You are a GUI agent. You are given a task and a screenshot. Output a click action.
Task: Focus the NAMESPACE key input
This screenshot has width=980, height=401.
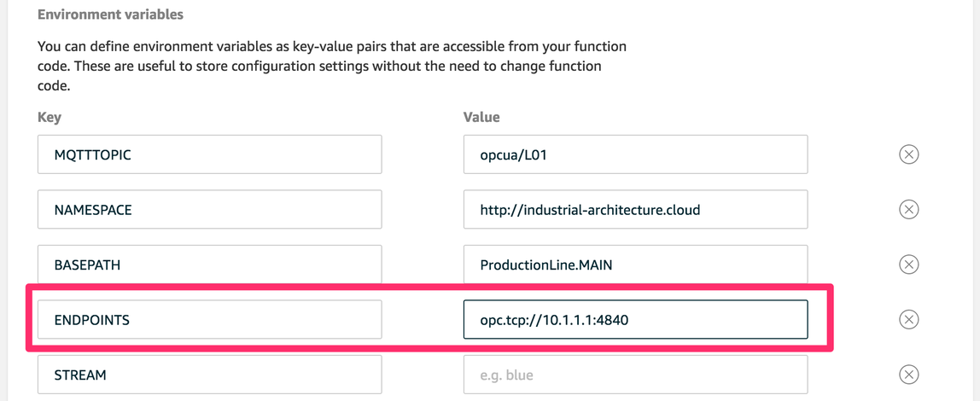tap(209, 209)
